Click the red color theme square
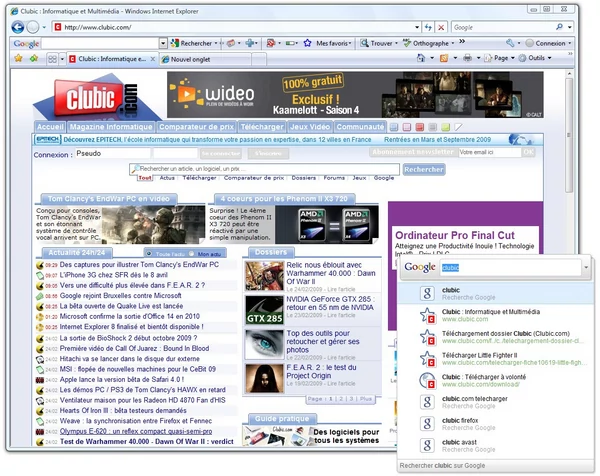Viewport: 600px width, 476px height. point(420,127)
